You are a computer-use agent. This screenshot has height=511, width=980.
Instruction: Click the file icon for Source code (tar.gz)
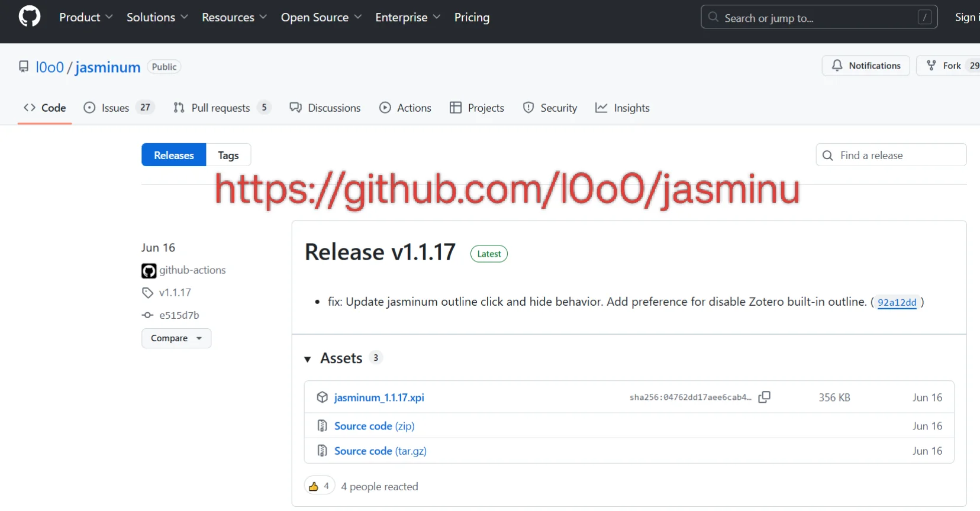pos(322,451)
